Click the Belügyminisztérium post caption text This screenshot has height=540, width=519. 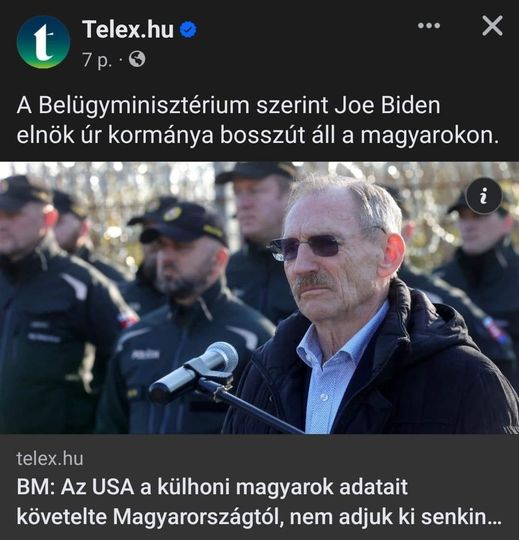[258, 120]
